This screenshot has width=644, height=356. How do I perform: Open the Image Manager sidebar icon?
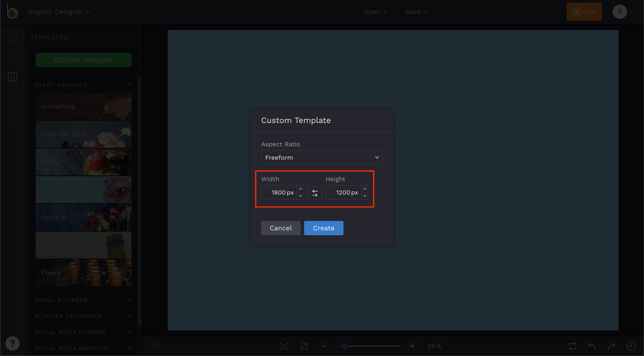pos(12,38)
